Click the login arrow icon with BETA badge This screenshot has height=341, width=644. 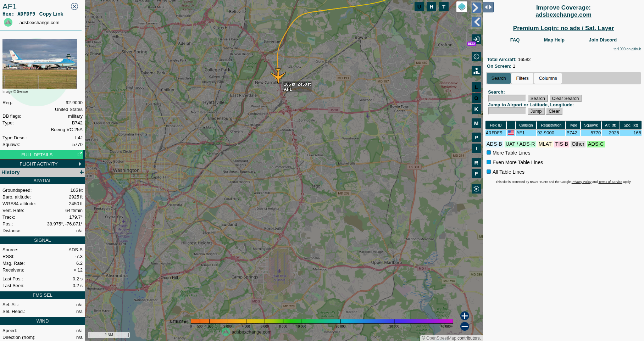click(476, 39)
